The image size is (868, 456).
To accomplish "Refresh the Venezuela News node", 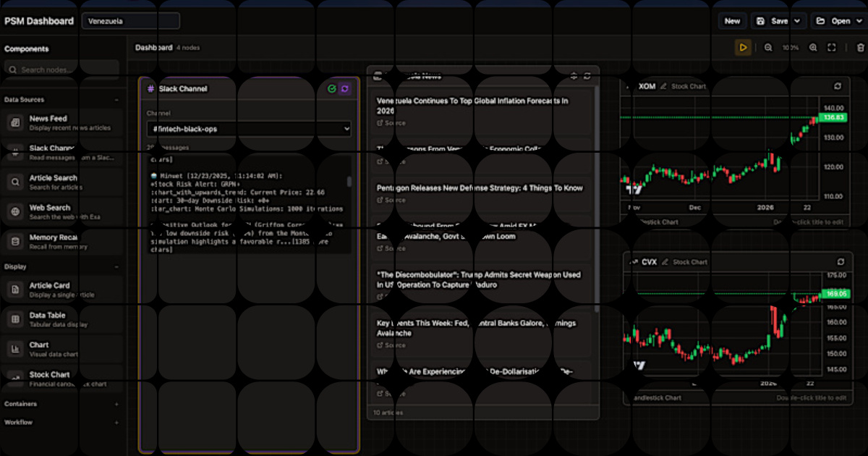I will tap(587, 76).
